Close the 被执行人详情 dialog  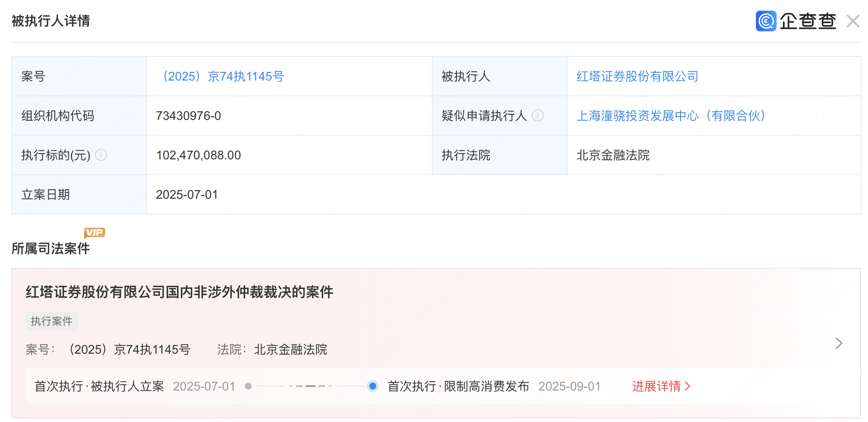click(853, 21)
